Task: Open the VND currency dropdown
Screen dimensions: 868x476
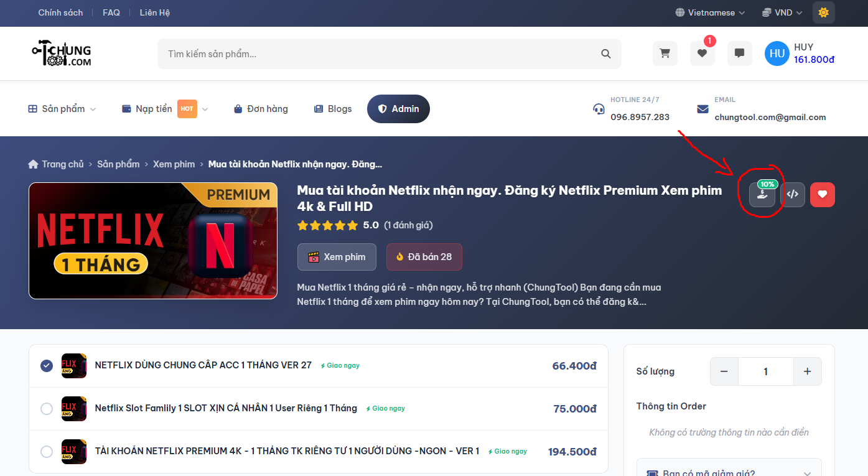Action: (x=782, y=12)
